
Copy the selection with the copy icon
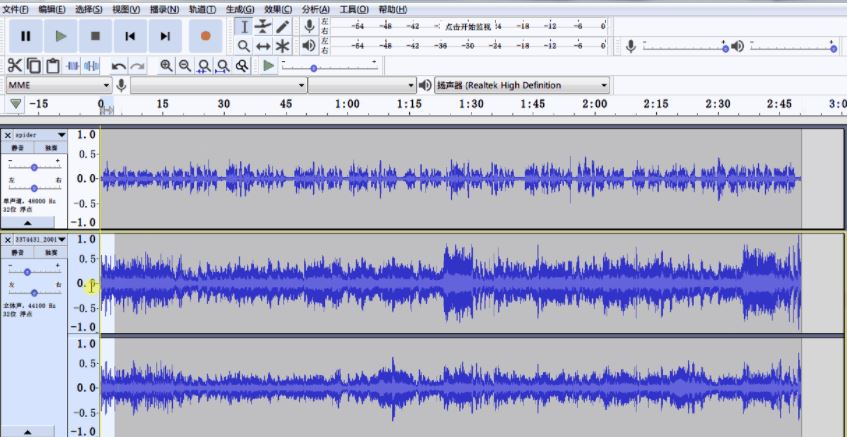[x=33, y=66]
